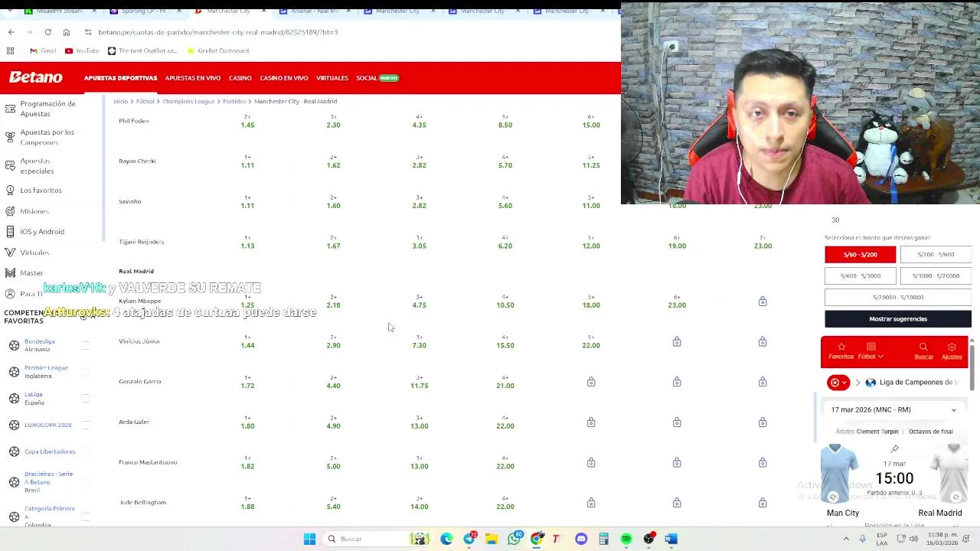Open Word from the taskbar
This screenshot has width=980, height=551.
(671, 539)
